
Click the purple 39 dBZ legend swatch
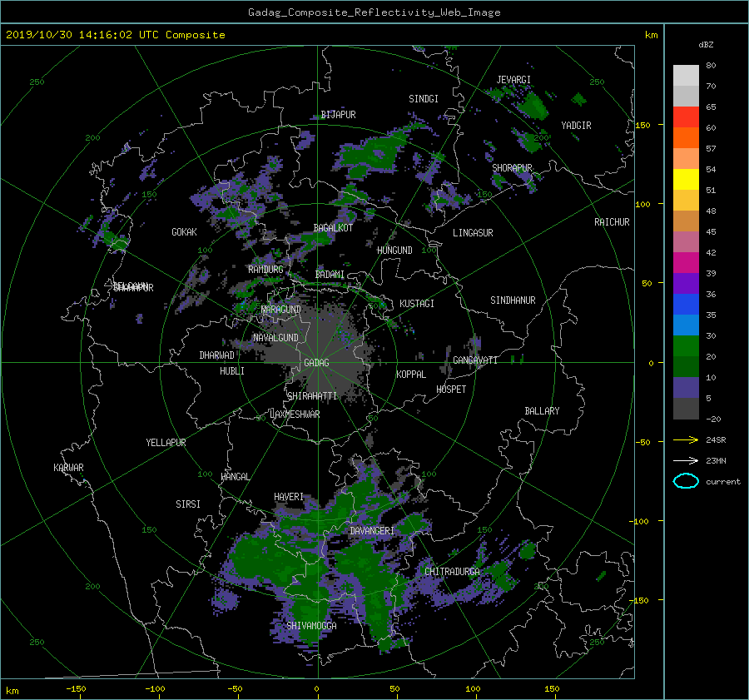(686, 284)
